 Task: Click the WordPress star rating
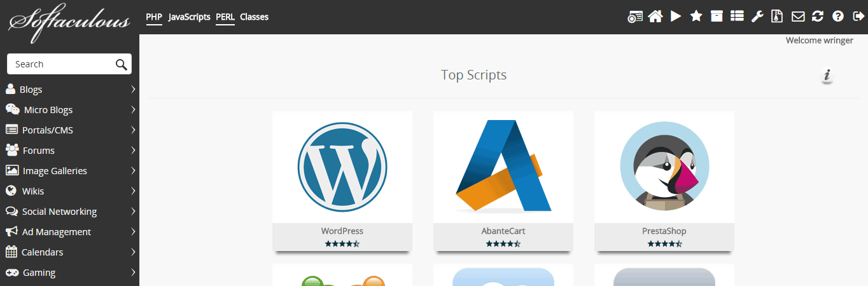click(x=342, y=243)
